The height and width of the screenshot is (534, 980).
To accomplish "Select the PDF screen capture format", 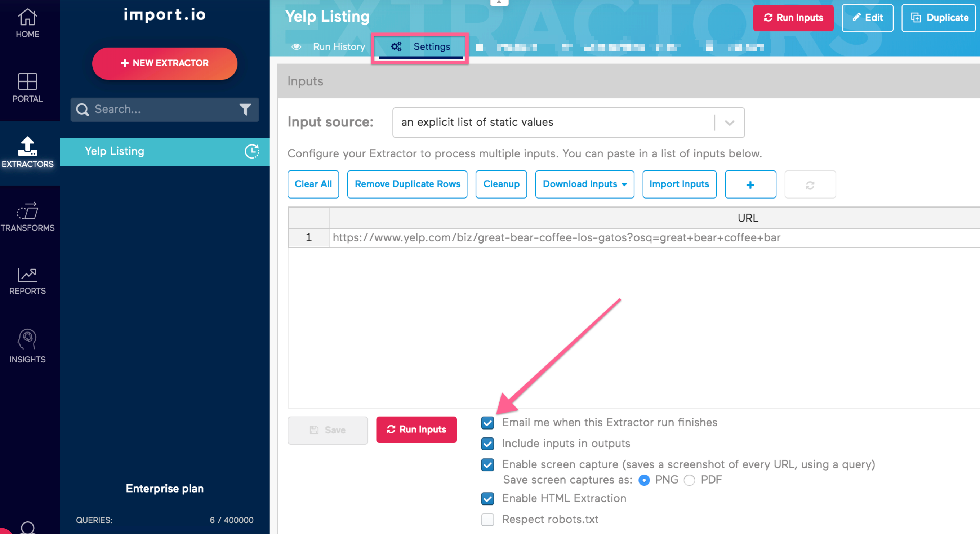I will click(x=689, y=480).
